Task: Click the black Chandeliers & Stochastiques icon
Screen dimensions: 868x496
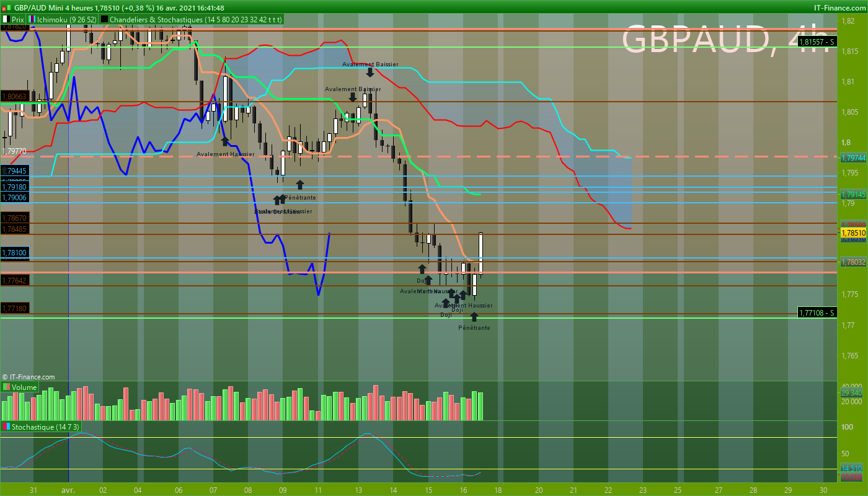Action: [104, 20]
